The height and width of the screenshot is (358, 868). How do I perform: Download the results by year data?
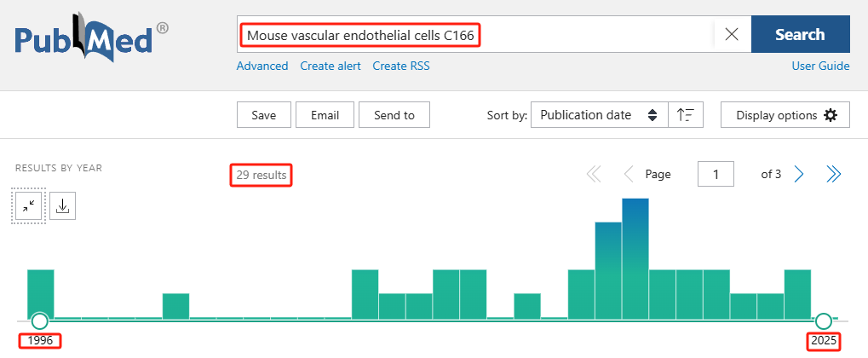62,206
